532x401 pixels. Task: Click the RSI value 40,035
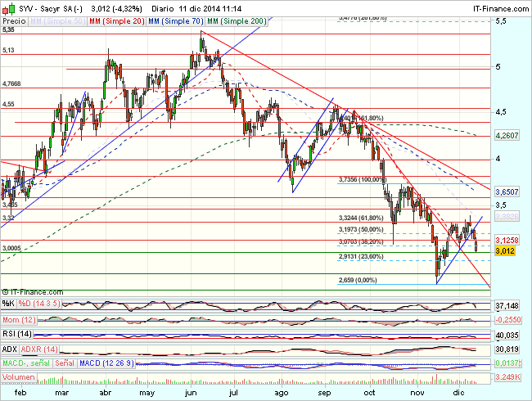(507, 336)
